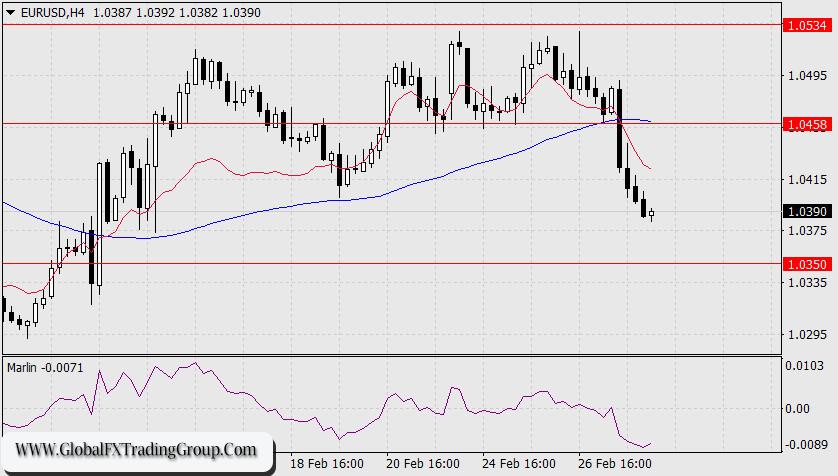This screenshot has width=838, height=476.
Task: Click the 20 Feb 16:00 time label
Action: click(x=423, y=463)
